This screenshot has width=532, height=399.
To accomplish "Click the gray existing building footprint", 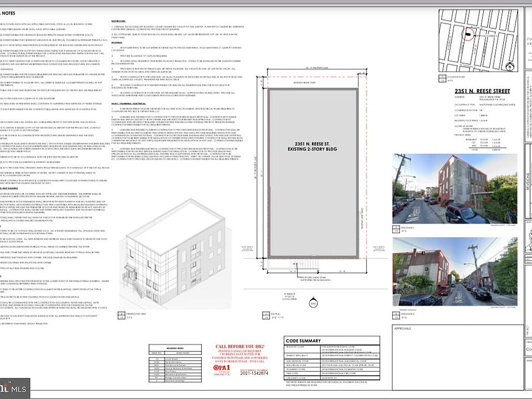I will (x=313, y=173).
